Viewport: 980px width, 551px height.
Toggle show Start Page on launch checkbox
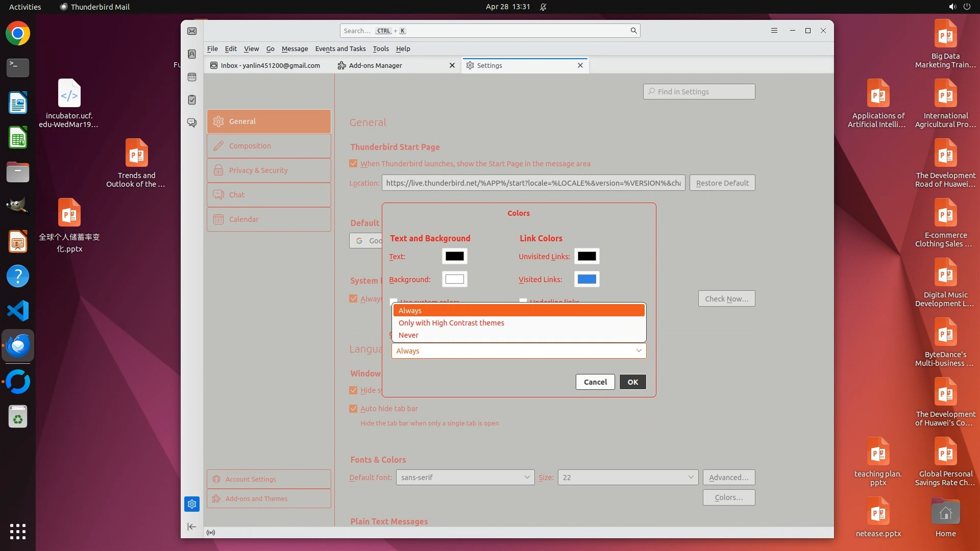click(353, 164)
